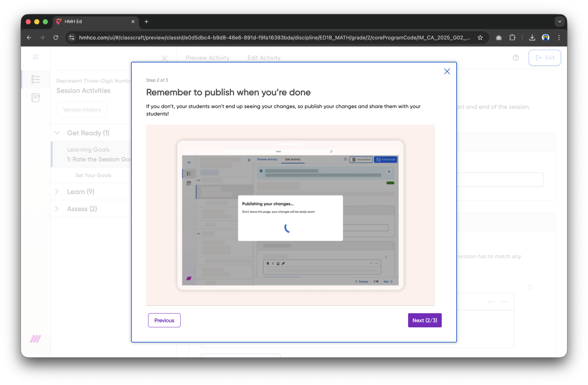
Task: Select the session activities list icon
Action: (36, 79)
